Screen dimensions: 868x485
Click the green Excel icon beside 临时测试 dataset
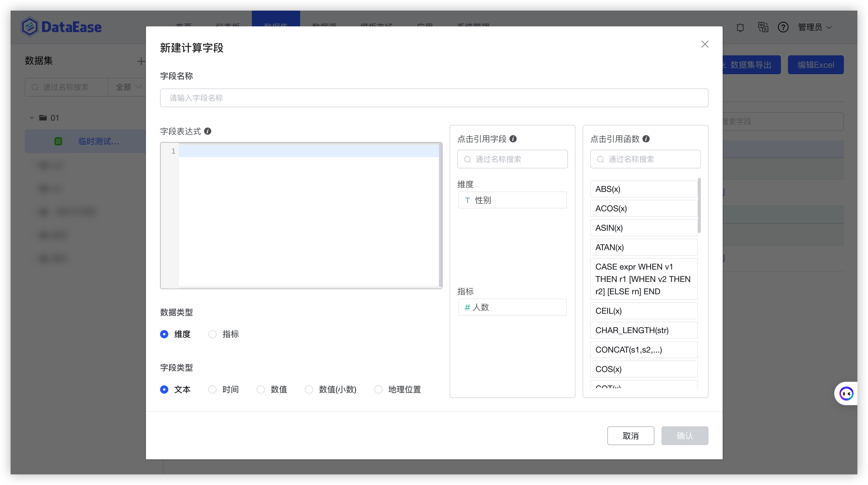[58, 141]
